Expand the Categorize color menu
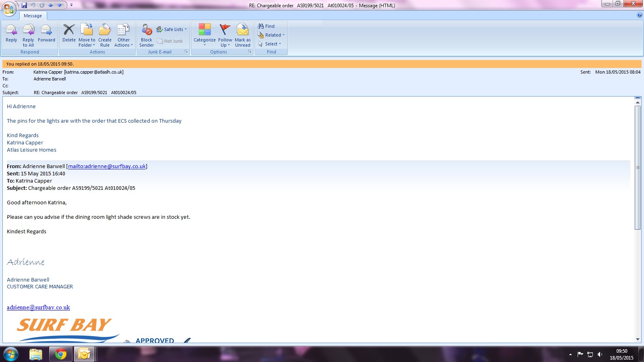Screen dimensions: 644x362 coord(204,35)
